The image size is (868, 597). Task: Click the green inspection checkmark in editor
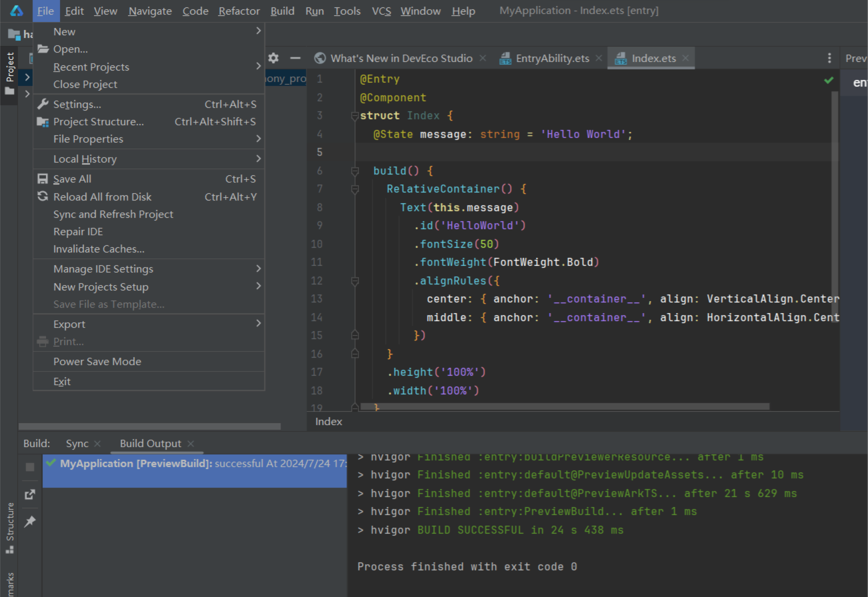coord(829,80)
